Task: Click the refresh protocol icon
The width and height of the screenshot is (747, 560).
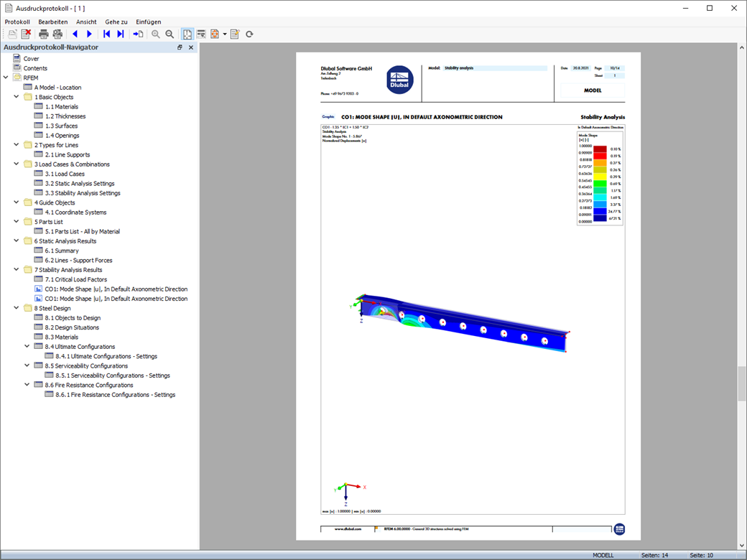Action: coord(249,34)
